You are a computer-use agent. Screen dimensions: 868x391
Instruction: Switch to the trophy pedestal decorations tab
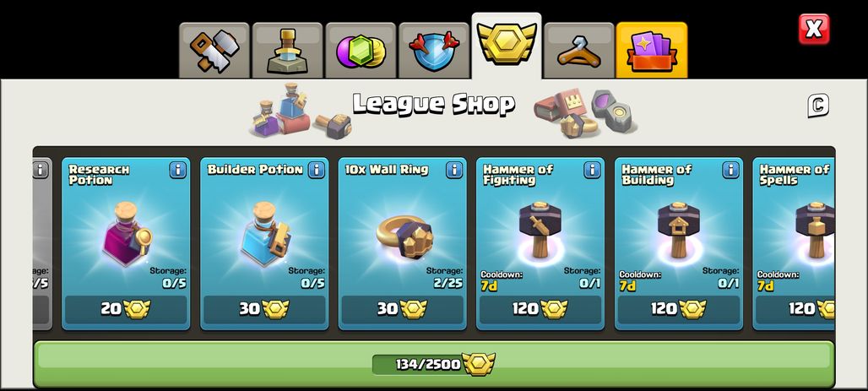click(287, 51)
